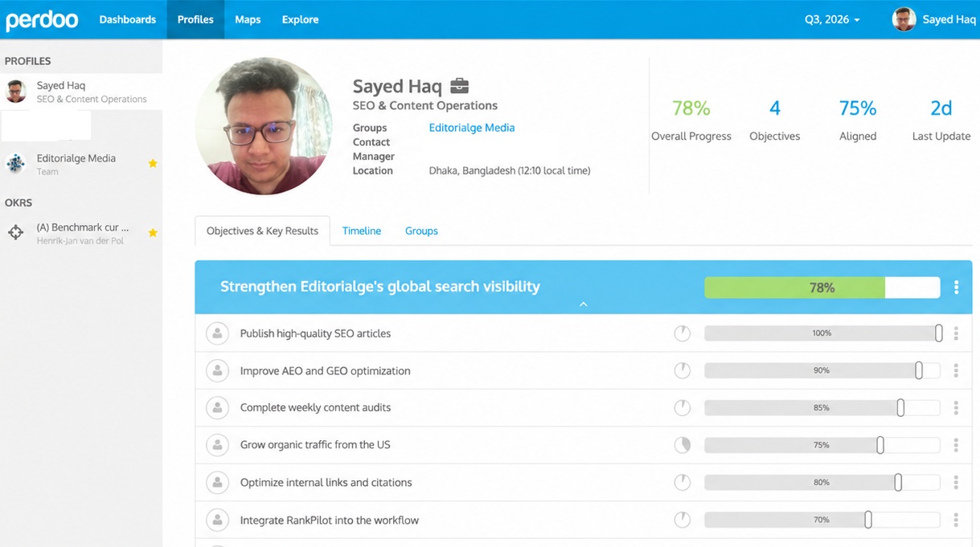The height and width of the screenshot is (547, 980).
Task: Open options menu for Integrate RankPilot row
Action: tap(956, 520)
